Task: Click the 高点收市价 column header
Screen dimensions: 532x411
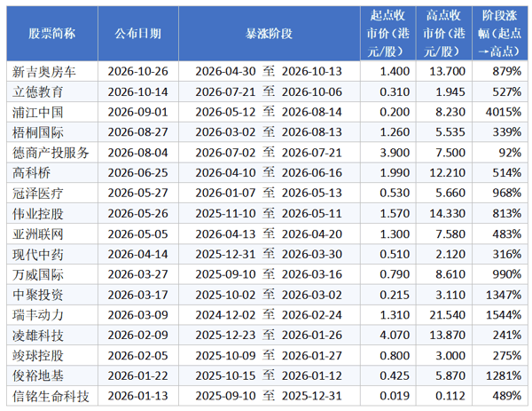Action: [444, 33]
